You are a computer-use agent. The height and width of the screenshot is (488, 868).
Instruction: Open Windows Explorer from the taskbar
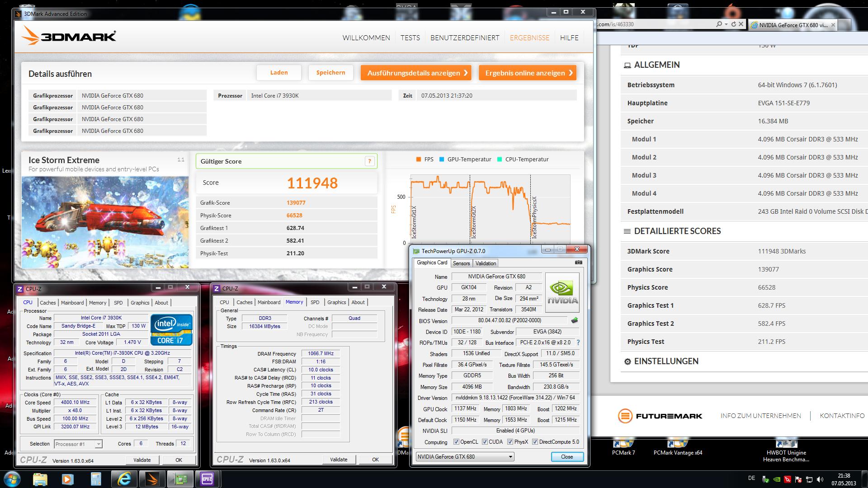point(40,479)
